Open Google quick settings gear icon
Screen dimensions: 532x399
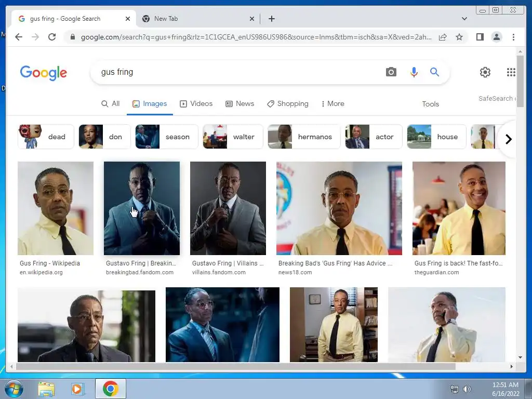[485, 72]
